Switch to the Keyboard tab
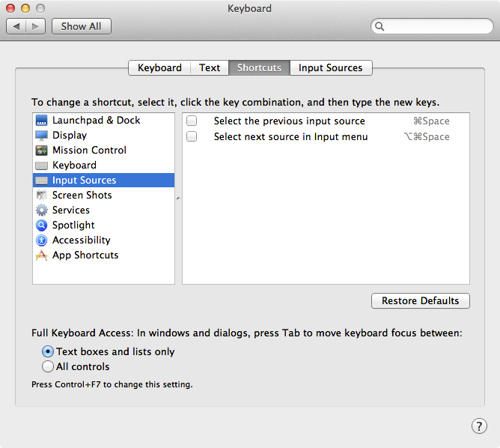Screen dimensions: 500x448 point(159,67)
